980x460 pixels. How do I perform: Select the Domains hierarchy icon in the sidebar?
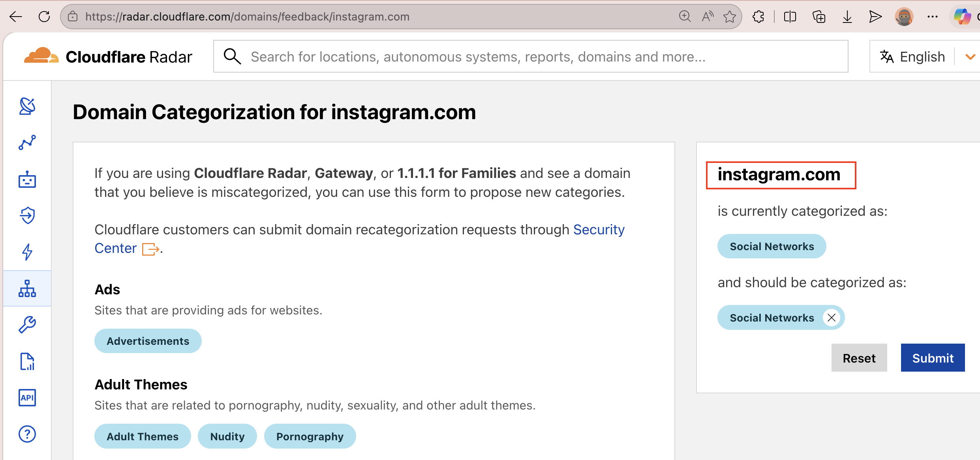tap(26, 288)
